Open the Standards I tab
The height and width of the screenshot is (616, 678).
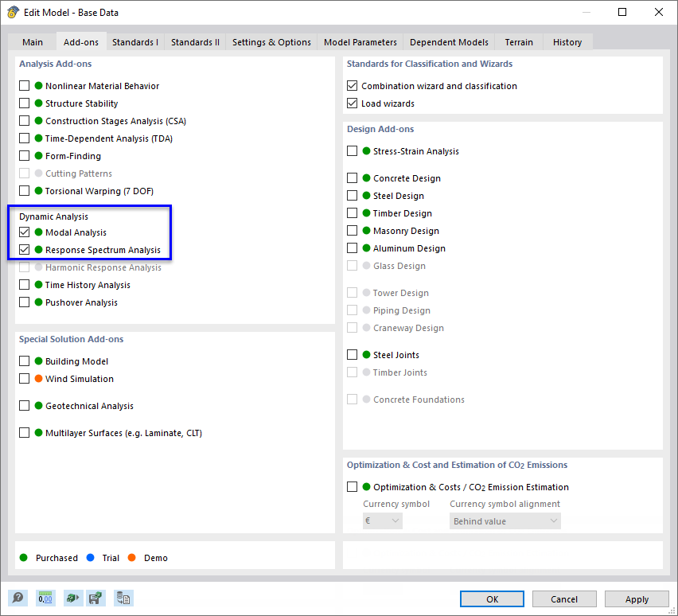click(x=135, y=42)
